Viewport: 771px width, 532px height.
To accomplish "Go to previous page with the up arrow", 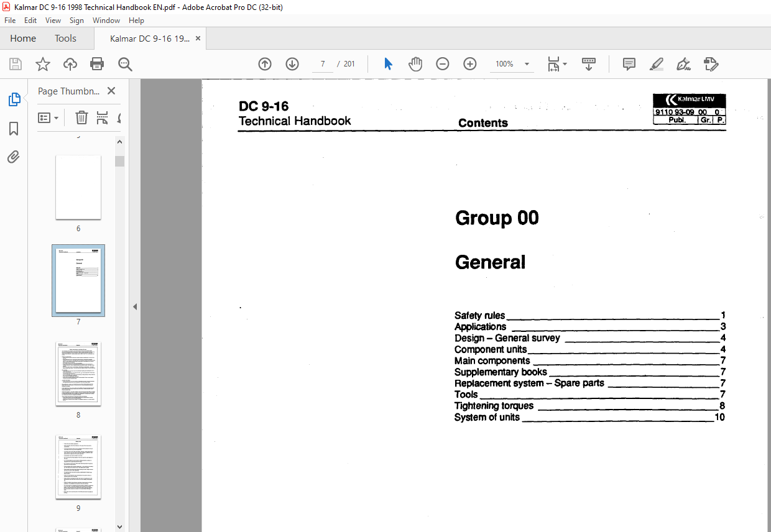I will click(x=265, y=64).
